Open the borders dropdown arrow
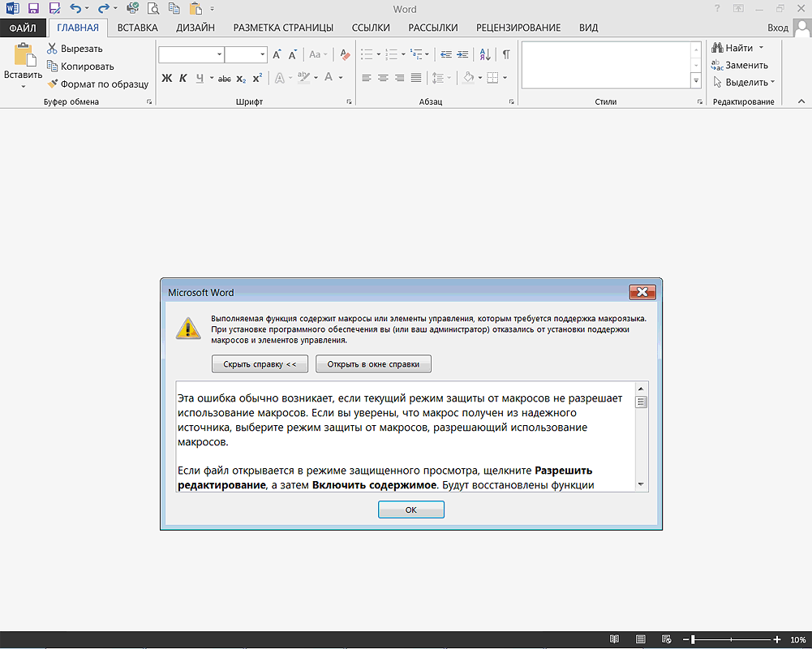The image size is (812, 649). click(x=505, y=78)
